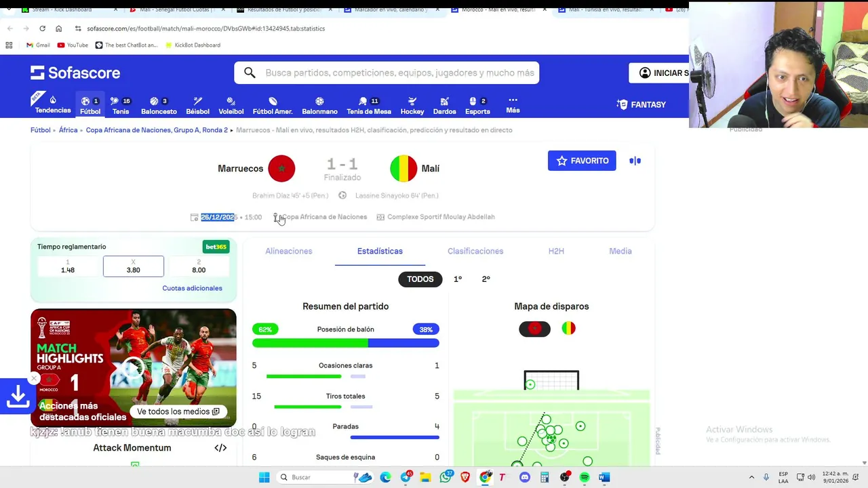This screenshot has height=488, width=868.
Task: Click the INICIAR SESIÓN button
Action: coord(659,73)
